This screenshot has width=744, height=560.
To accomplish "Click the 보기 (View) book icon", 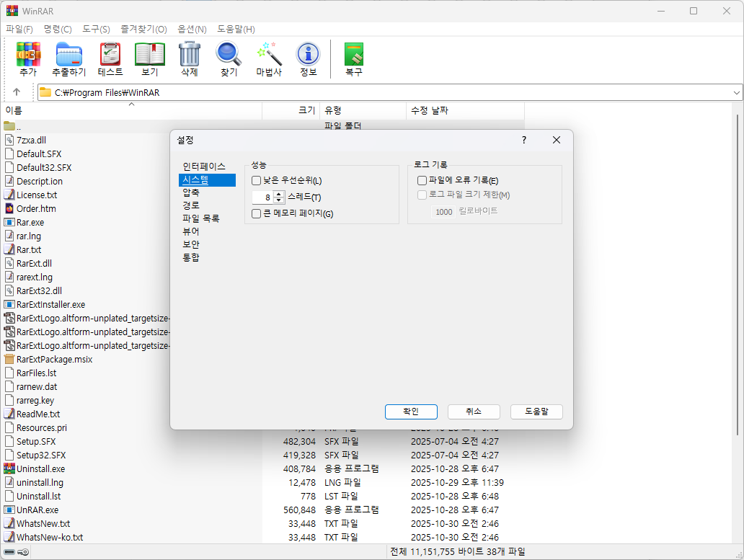I will click(x=150, y=54).
